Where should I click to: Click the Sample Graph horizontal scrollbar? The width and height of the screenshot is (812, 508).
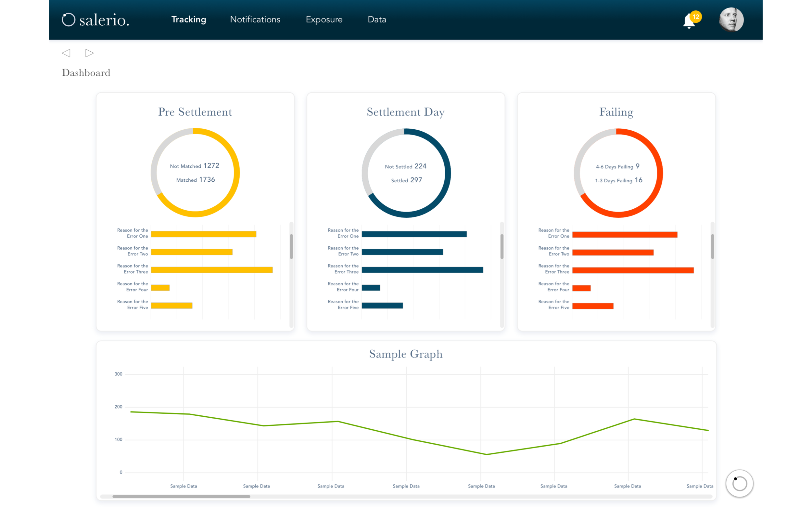tap(181, 496)
